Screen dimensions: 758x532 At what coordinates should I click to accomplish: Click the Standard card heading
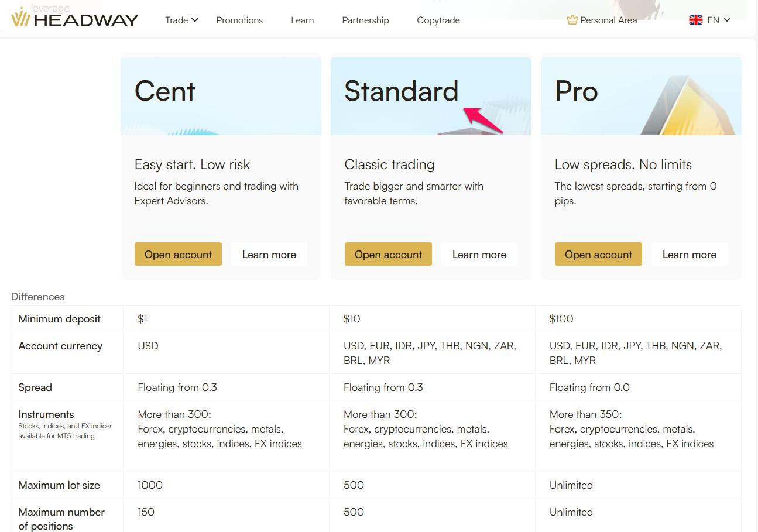(x=402, y=91)
